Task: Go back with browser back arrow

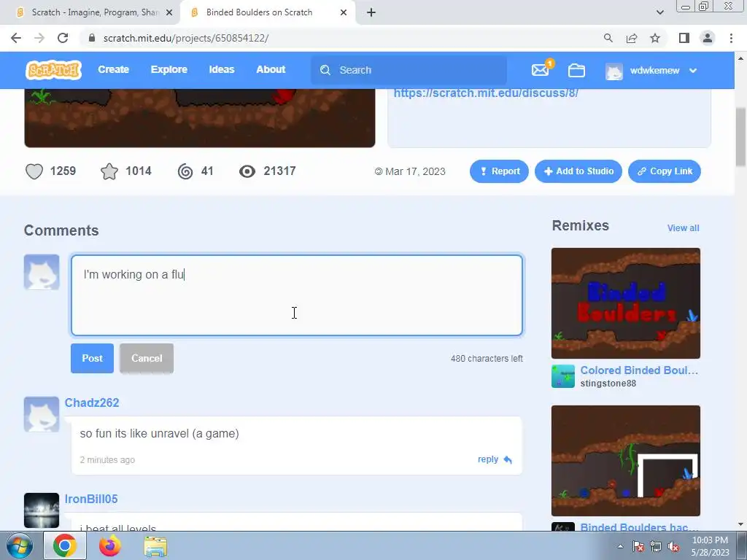Action: [x=16, y=38]
